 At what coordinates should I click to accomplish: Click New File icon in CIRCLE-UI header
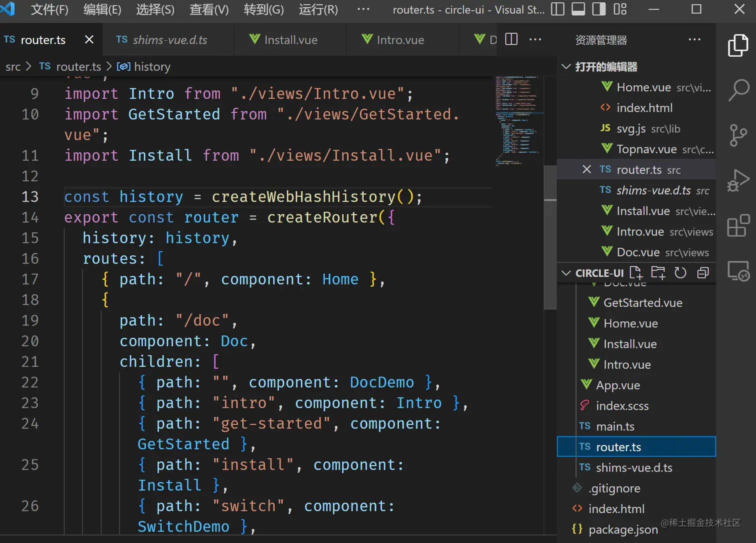[x=636, y=272]
